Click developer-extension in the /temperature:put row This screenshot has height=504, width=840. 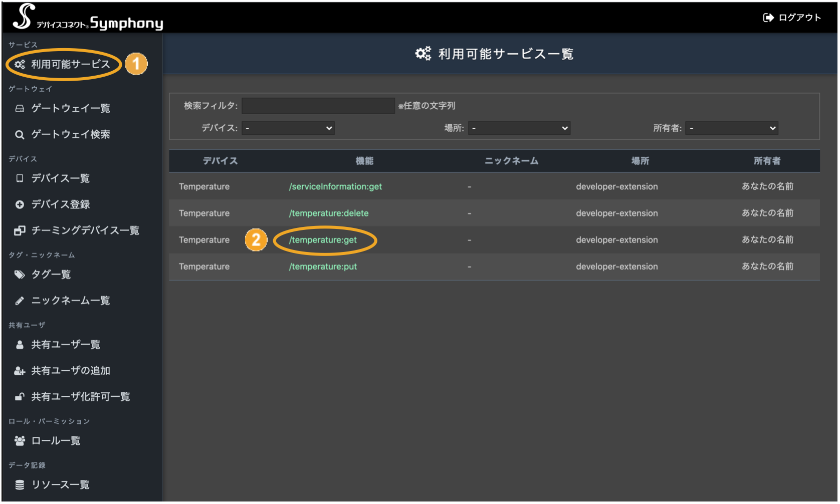coord(616,267)
